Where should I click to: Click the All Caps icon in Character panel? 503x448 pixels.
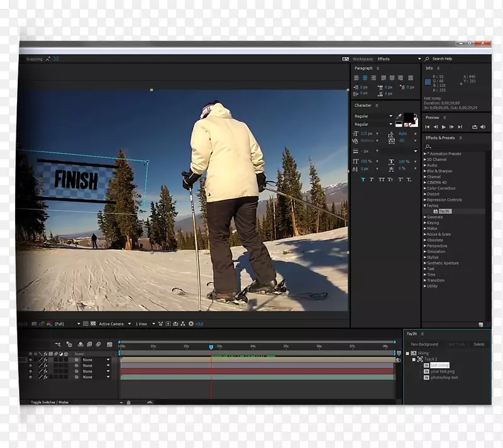[382, 179]
